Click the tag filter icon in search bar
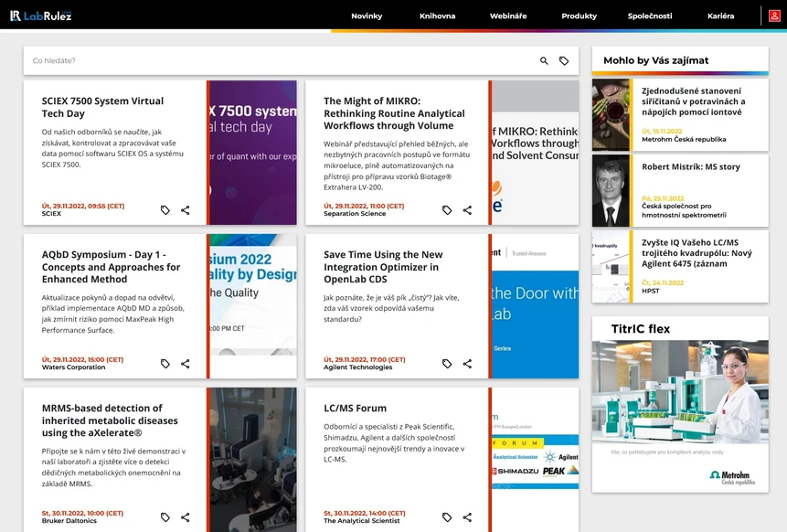 point(564,60)
